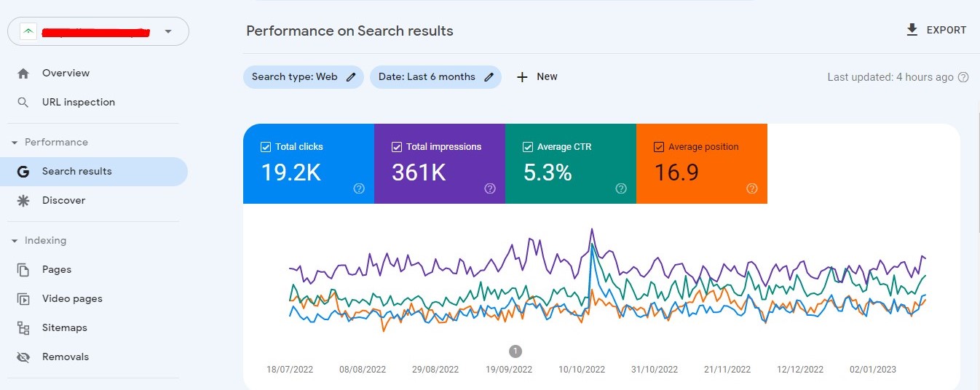The width and height of the screenshot is (980, 390).
Task: Open the Removals page
Action: point(65,357)
